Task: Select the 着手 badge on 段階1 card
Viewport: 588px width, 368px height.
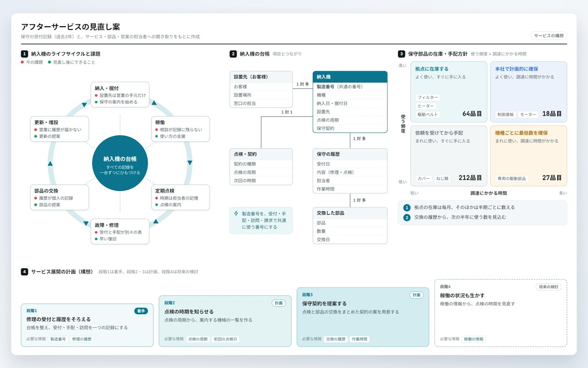Action: click(141, 311)
